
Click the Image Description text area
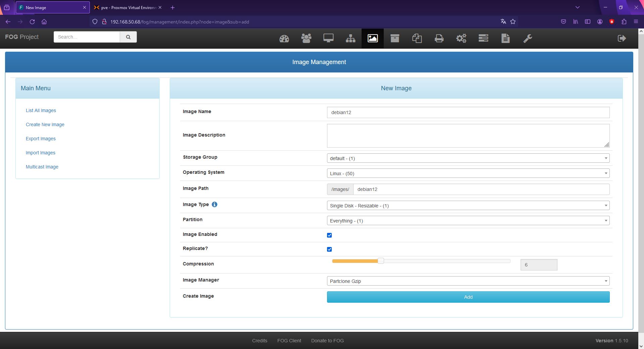click(x=468, y=136)
